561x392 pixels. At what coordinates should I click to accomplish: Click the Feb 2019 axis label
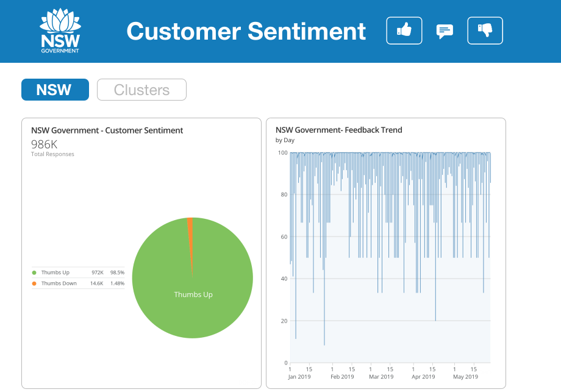pos(342,377)
